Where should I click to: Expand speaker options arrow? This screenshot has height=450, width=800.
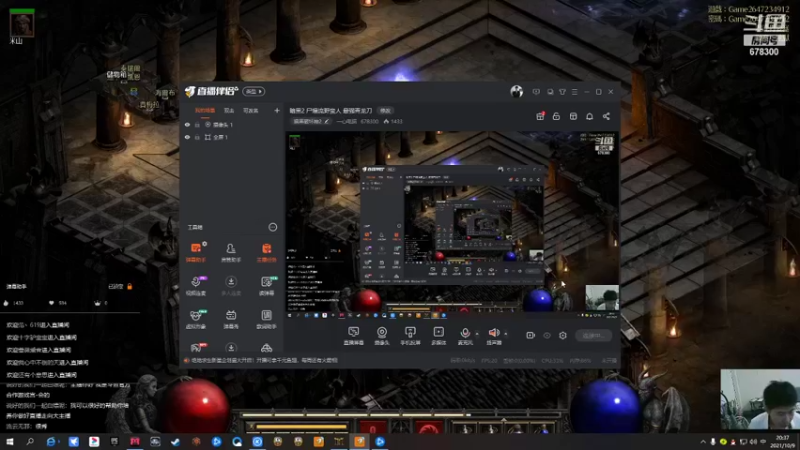(x=506, y=334)
